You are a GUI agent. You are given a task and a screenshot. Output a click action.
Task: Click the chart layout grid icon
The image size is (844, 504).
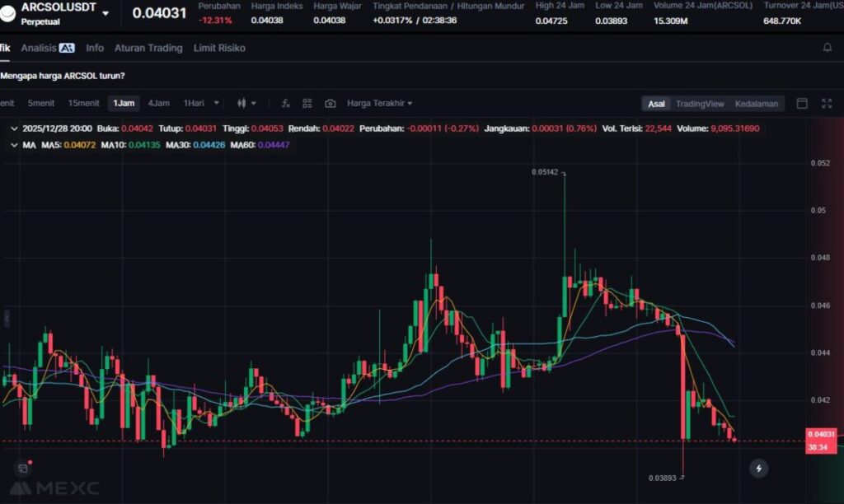pos(307,103)
